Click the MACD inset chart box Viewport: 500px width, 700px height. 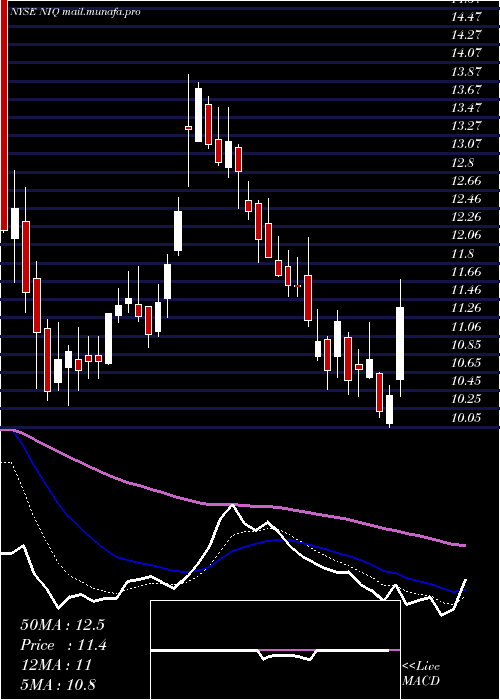[275, 650]
